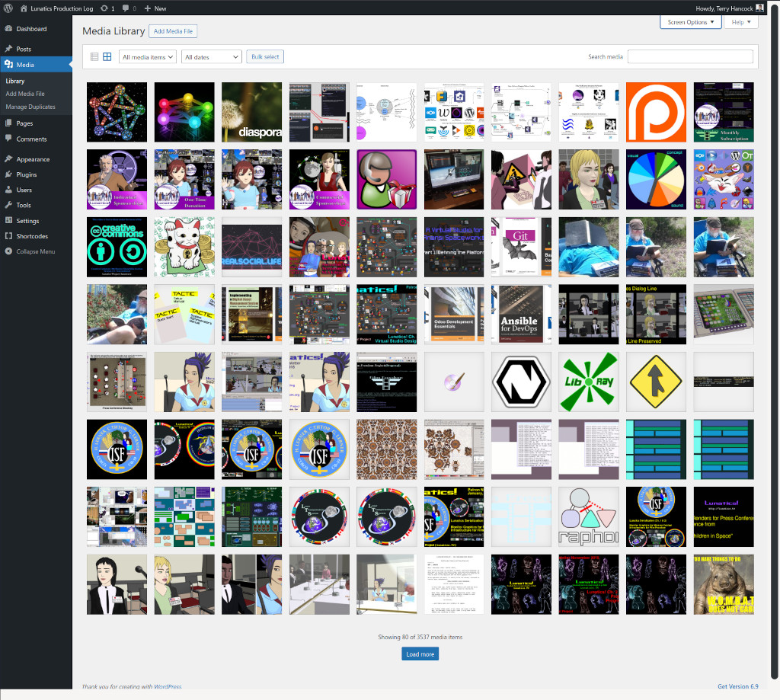Click the Add Media File button
Viewport: 780px width, 700px height.
(x=173, y=31)
